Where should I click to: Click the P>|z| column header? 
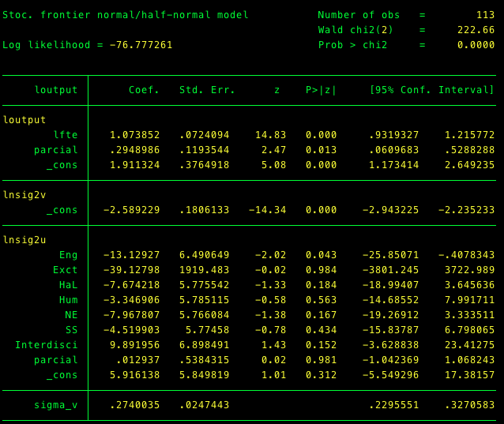[321, 90]
